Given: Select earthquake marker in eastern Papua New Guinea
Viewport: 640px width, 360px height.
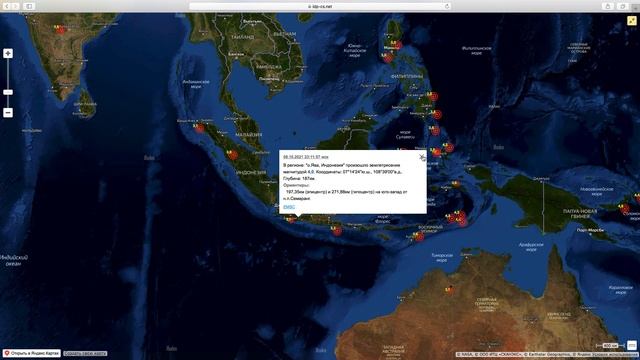Looking at the screenshot, I should [624, 209].
